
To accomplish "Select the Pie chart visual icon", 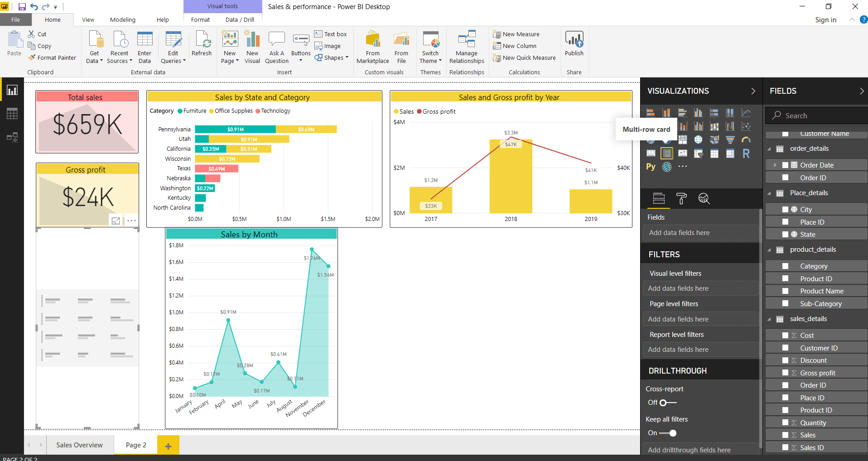I will click(x=651, y=139).
